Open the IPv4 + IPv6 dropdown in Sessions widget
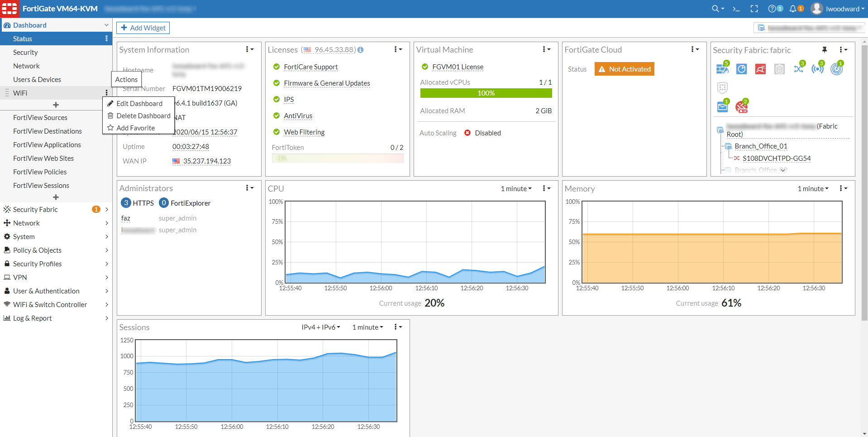Image resolution: width=868 pixels, height=437 pixels. pyautogui.click(x=320, y=327)
